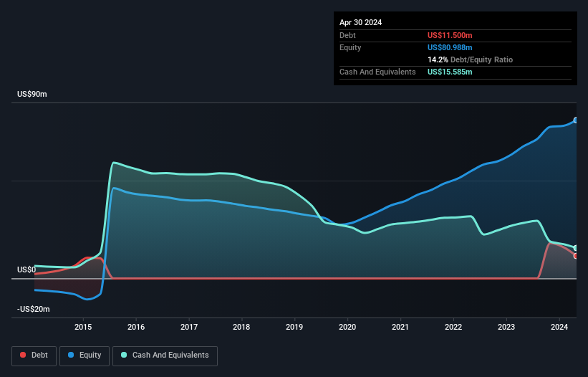This screenshot has height=377, width=588.
Task: Click the 2019 x-axis label
Action: (294, 327)
